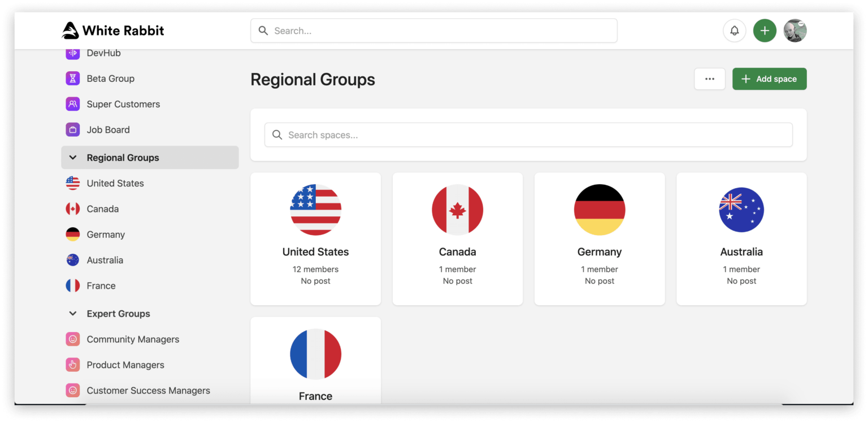
Task: Click the Australia flag in sidebar
Action: [x=72, y=260]
